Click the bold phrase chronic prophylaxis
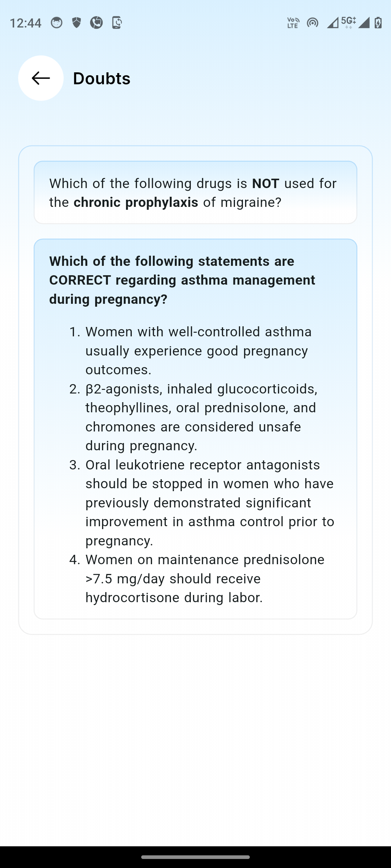This screenshot has width=391, height=868. pos(136,203)
